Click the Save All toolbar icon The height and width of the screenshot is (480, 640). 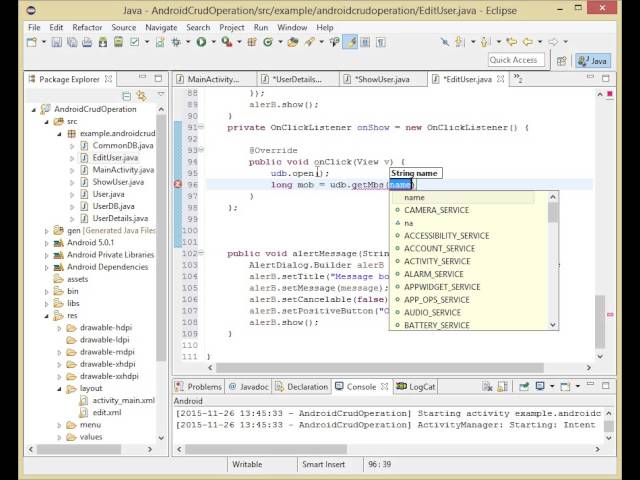click(72, 42)
